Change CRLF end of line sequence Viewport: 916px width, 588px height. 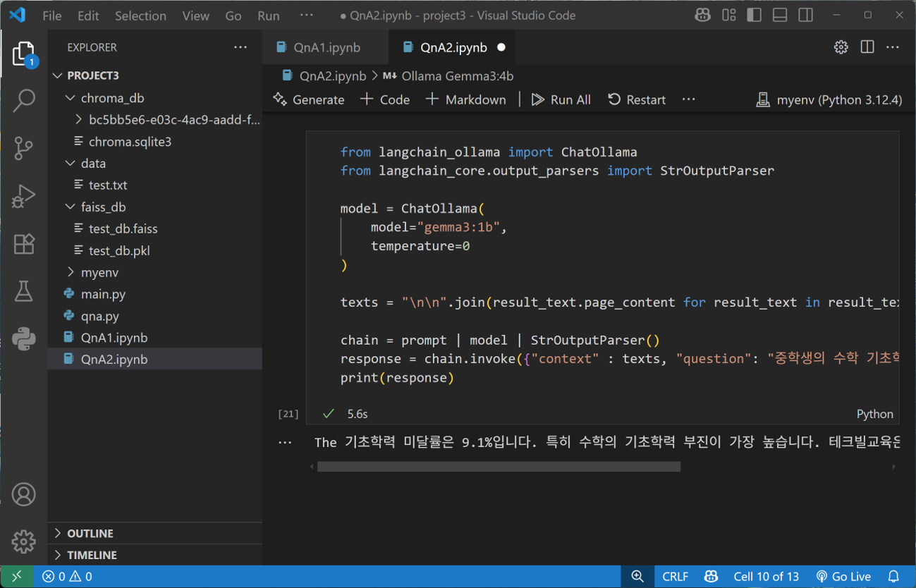click(675, 577)
